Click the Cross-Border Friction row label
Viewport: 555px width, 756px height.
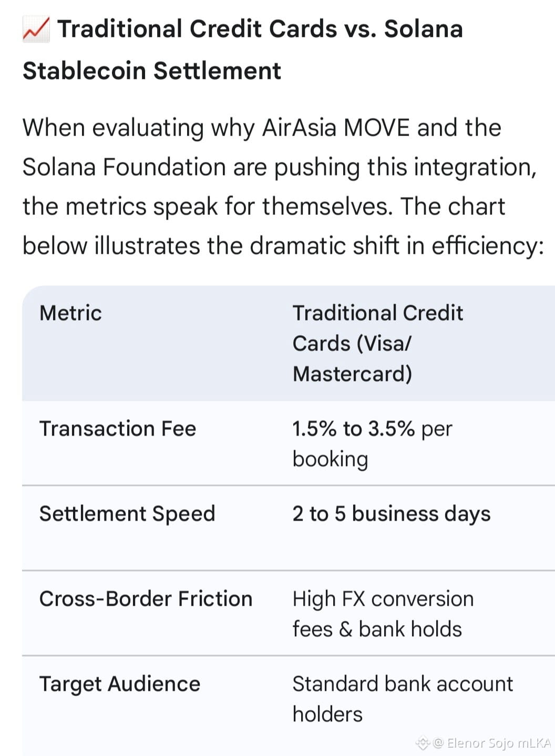[x=146, y=599]
